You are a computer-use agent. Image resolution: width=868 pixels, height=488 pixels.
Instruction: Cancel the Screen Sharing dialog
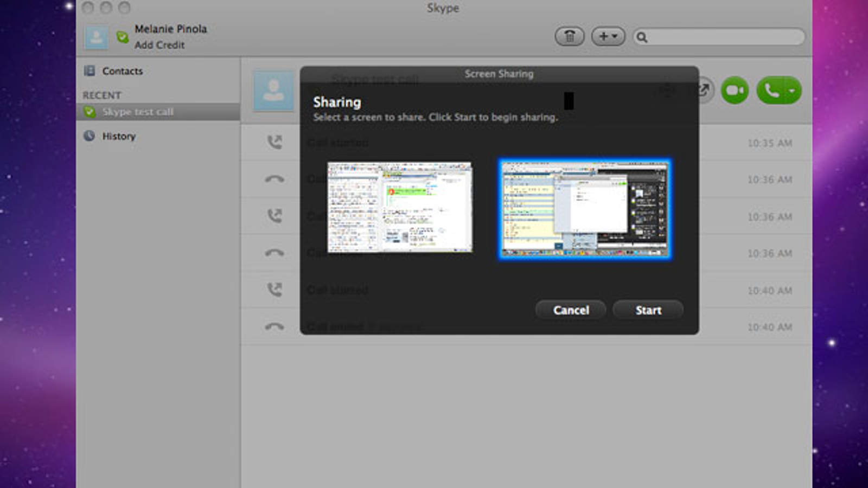(x=571, y=310)
